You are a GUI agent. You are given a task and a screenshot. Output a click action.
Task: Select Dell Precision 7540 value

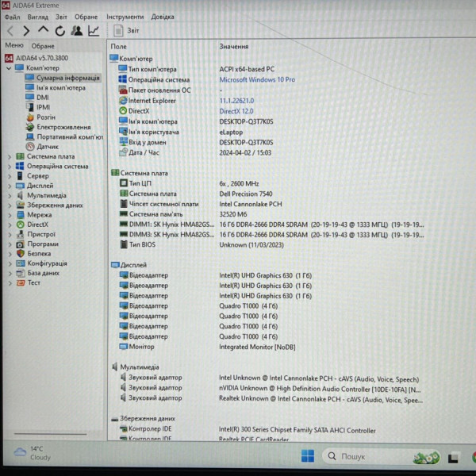pyautogui.click(x=246, y=194)
